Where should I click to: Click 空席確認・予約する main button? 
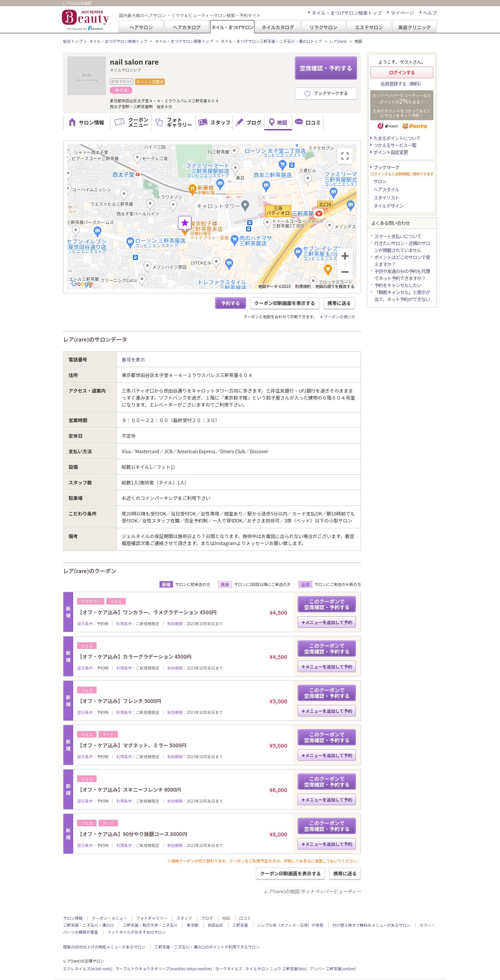click(x=326, y=68)
